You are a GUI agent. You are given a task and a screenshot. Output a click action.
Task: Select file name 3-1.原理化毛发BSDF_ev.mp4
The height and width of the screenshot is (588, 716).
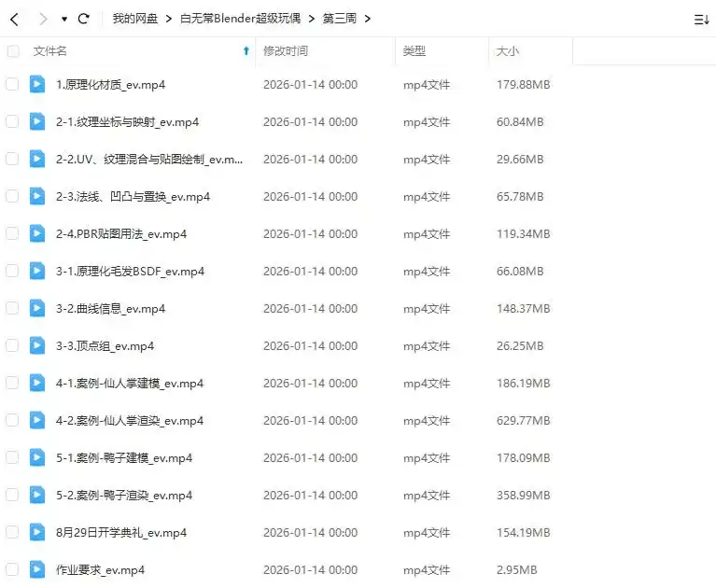pyautogui.click(x=130, y=272)
